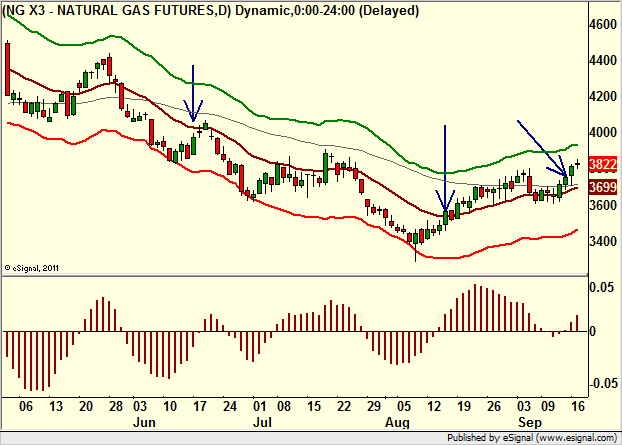This screenshot has width=622, height=445.
Task: Click date label 17 on time axis
Action: click(x=200, y=406)
